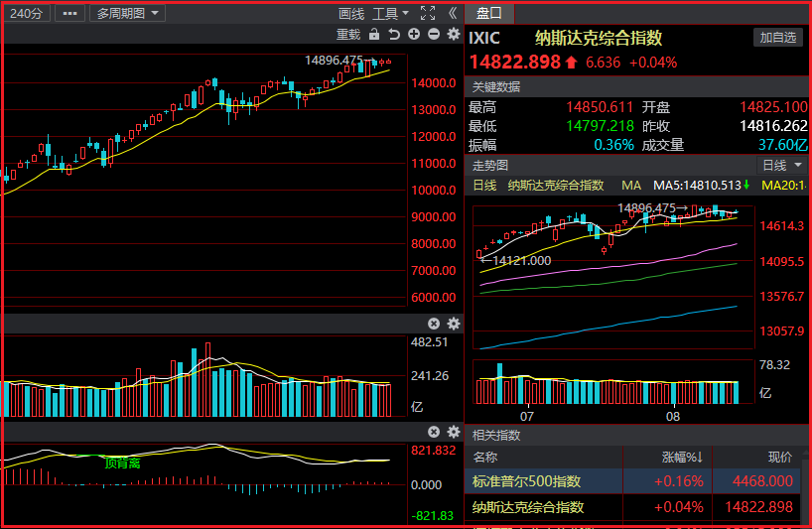Click the 14822.898 current price value
This screenshot has height=529, width=812.
[x=515, y=63]
